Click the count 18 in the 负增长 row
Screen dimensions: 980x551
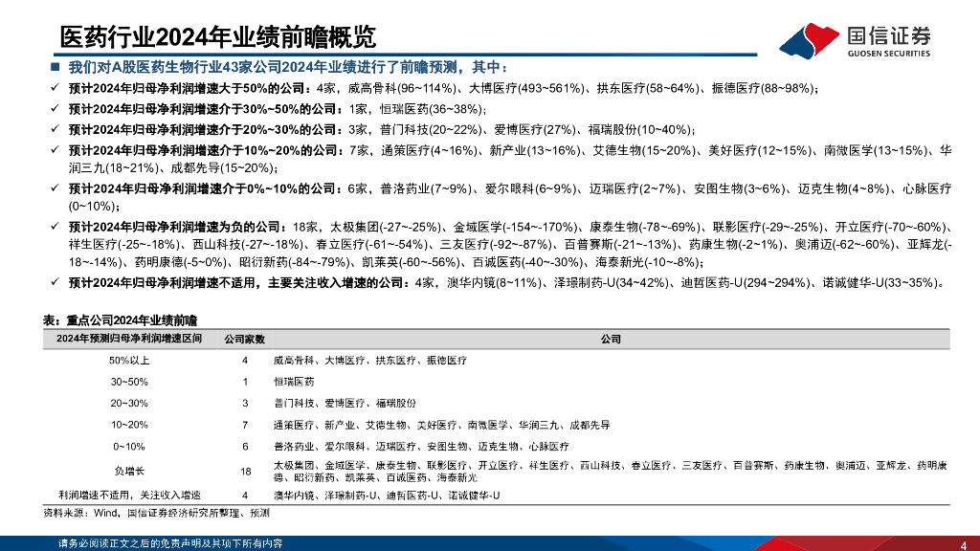click(245, 471)
